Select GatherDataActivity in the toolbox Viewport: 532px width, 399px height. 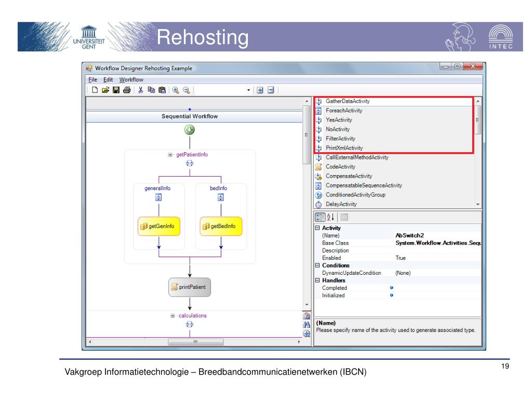tap(348, 101)
